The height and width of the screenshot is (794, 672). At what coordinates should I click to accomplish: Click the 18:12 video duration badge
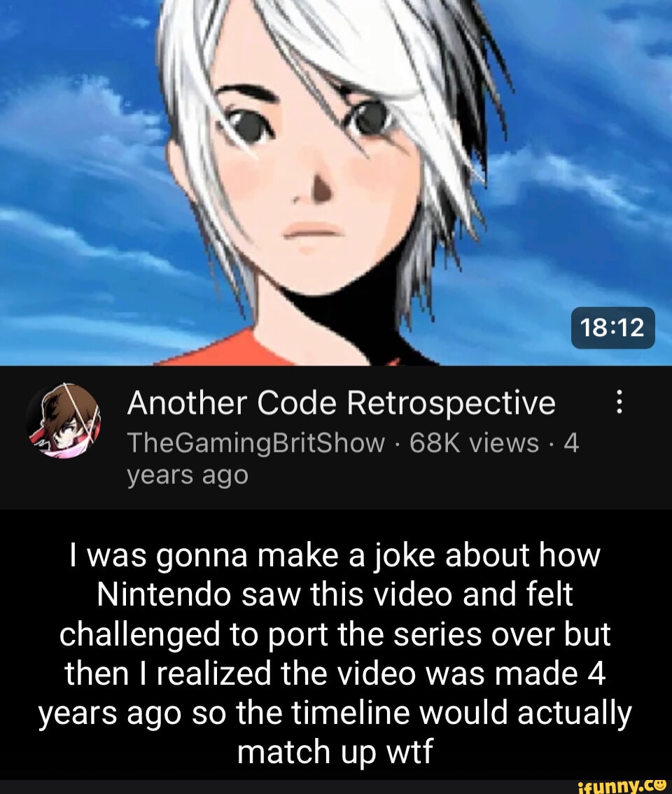pos(612,328)
